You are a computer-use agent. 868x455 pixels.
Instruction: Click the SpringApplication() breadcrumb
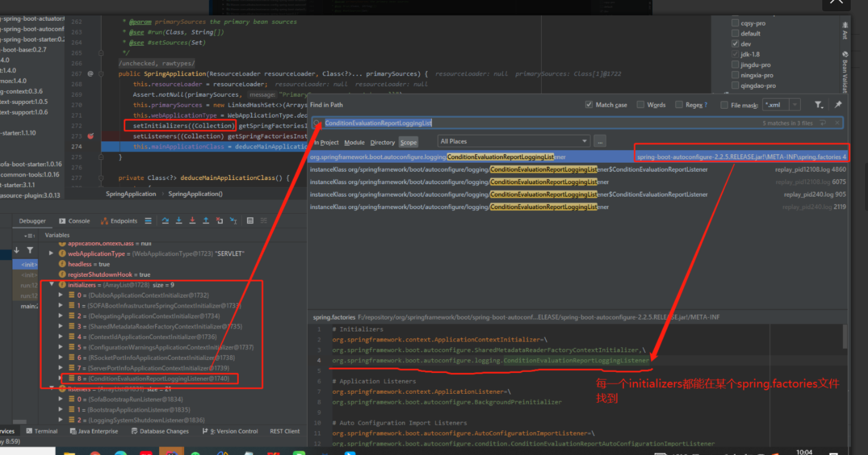click(x=195, y=194)
